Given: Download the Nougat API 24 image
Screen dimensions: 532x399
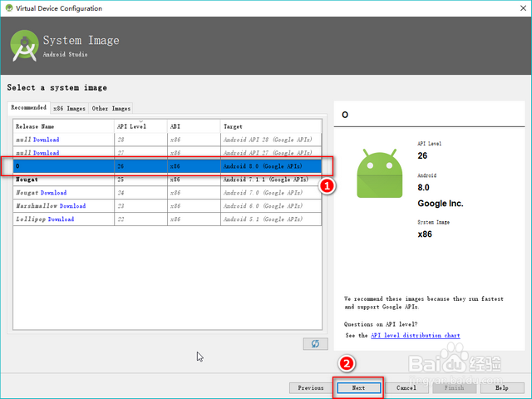Looking at the screenshot, I should [53, 192].
